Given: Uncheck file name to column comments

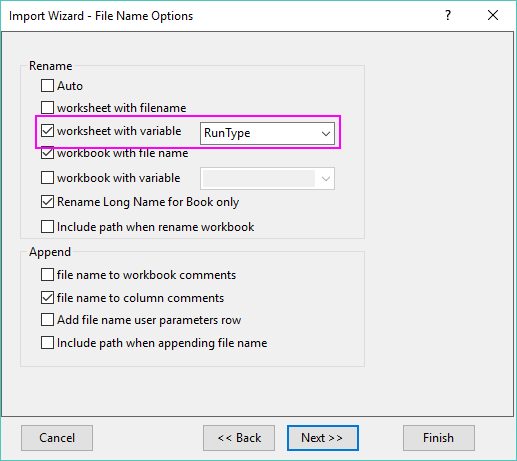Looking at the screenshot, I should pos(47,298).
